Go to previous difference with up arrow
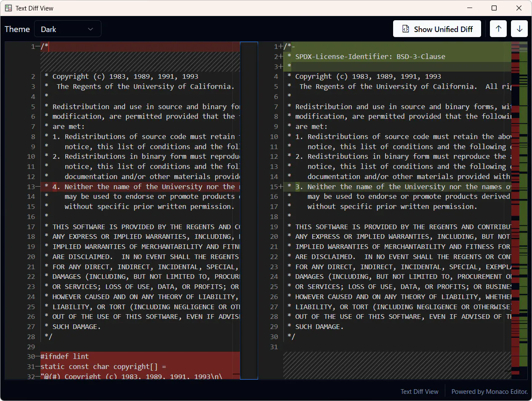Screen dimensions: 532x401 (x=498, y=29)
